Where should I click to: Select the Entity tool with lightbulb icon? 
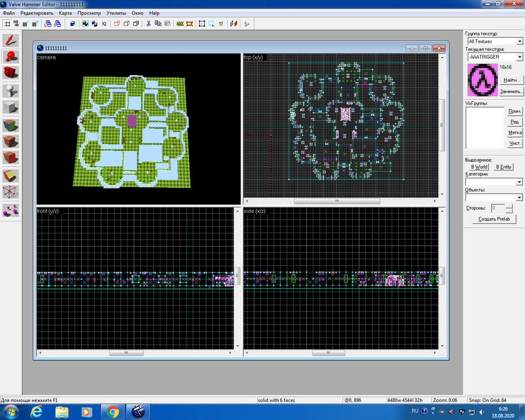(x=11, y=91)
